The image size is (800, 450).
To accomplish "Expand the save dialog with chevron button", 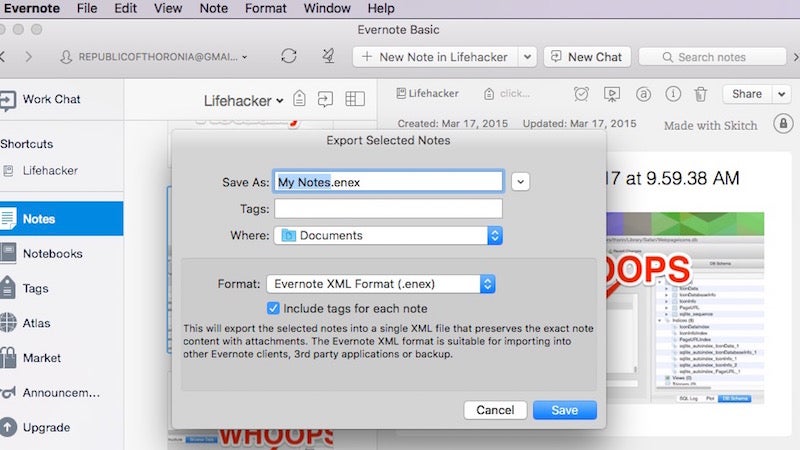I will pos(520,182).
